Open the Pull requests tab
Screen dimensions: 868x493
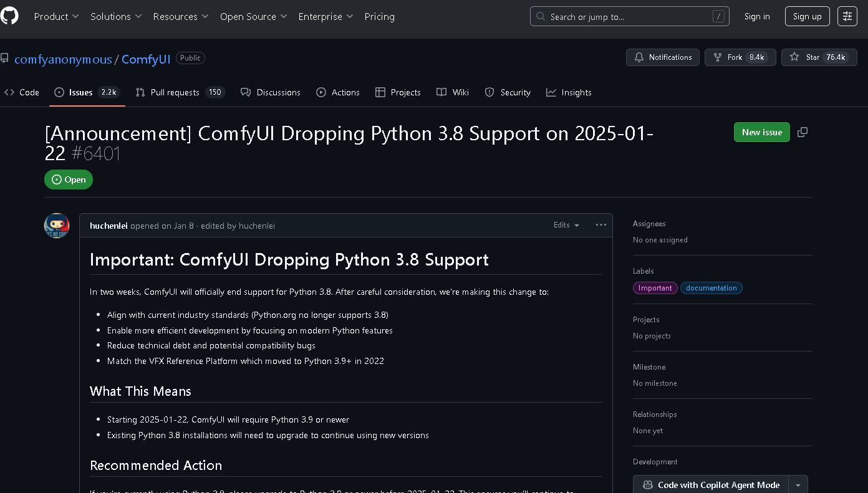(x=180, y=92)
